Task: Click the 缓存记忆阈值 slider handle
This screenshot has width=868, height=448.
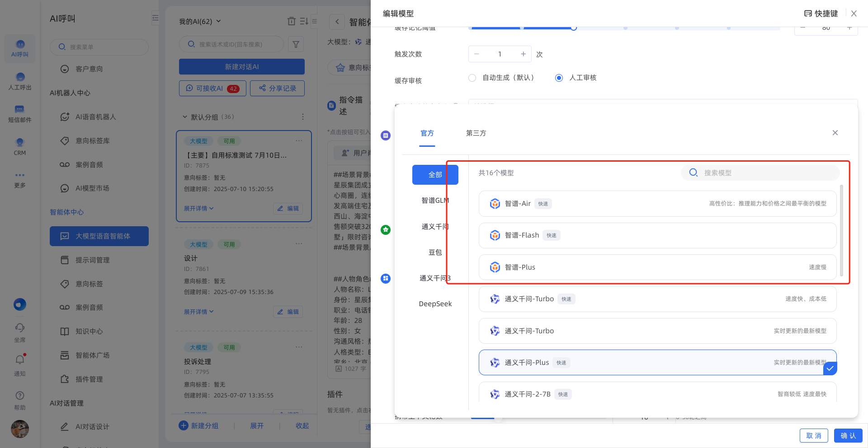Action: click(574, 28)
